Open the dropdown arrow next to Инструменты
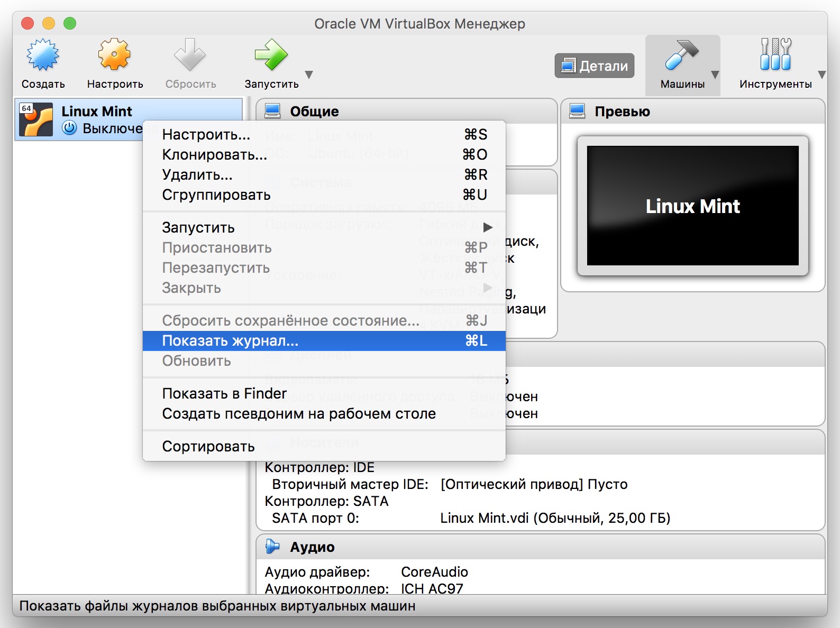840x628 pixels. (x=821, y=75)
